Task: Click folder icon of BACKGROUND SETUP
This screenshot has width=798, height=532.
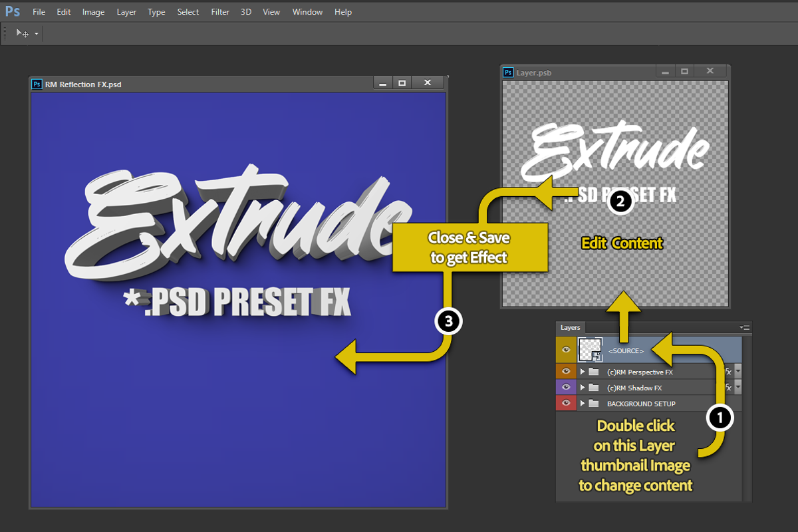Action: (594, 404)
